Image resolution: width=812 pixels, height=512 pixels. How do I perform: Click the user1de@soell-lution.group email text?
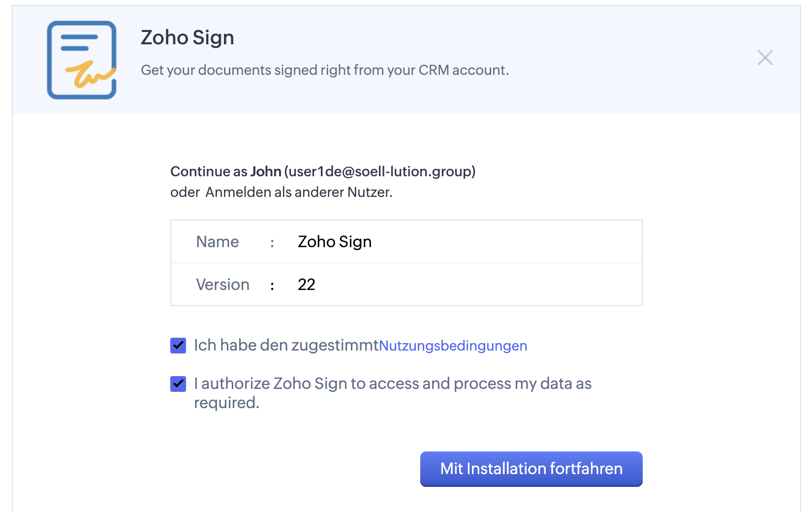(x=380, y=171)
